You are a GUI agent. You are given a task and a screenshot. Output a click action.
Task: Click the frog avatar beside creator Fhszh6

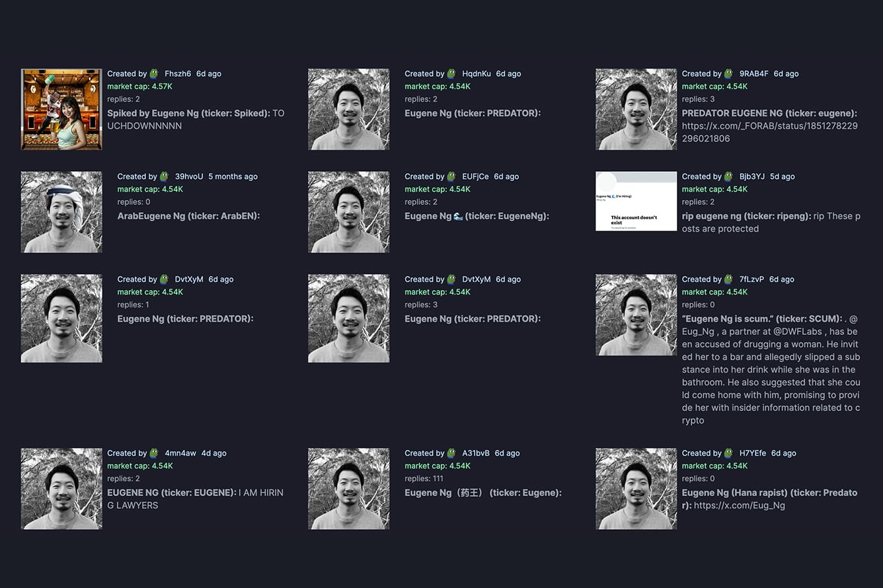pyautogui.click(x=154, y=74)
